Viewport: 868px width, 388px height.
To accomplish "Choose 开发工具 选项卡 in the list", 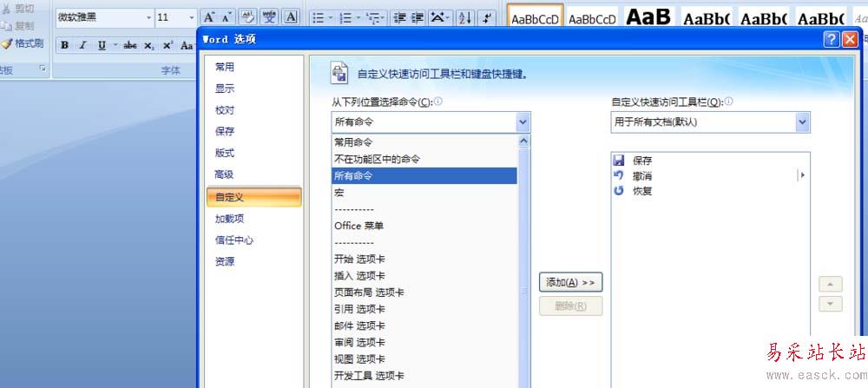I will [424, 375].
